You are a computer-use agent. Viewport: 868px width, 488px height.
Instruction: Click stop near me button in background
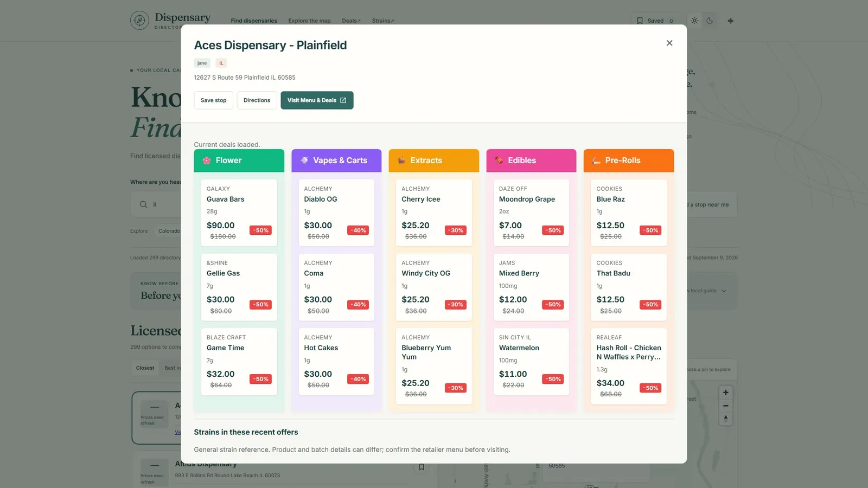pos(712,205)
